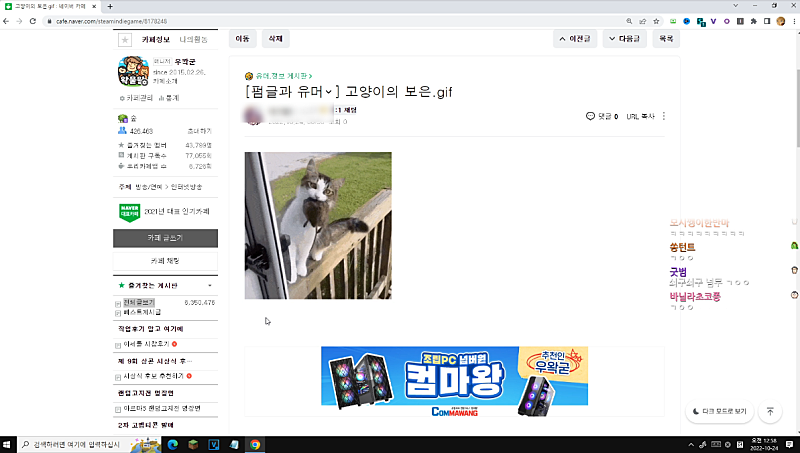Viewport: 800px width, 453px height.
Task: Open a new browser tab
Action: tap(110, 7)
